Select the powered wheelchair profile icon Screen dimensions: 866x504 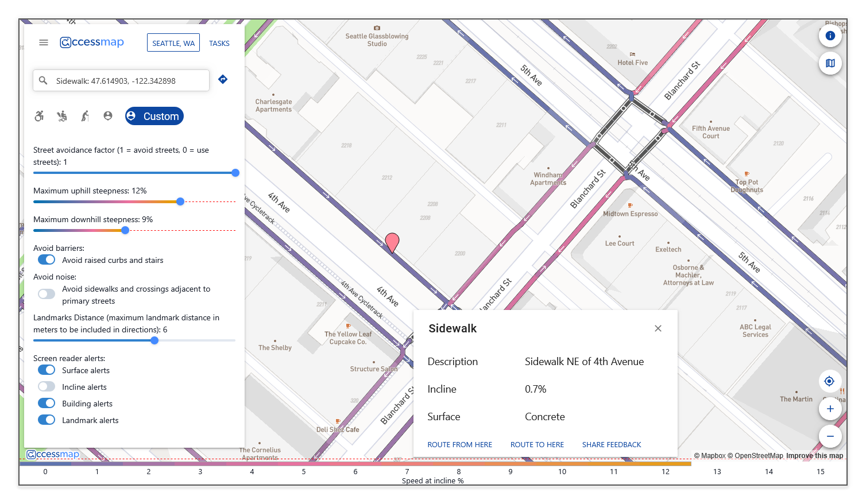[62, 116]
